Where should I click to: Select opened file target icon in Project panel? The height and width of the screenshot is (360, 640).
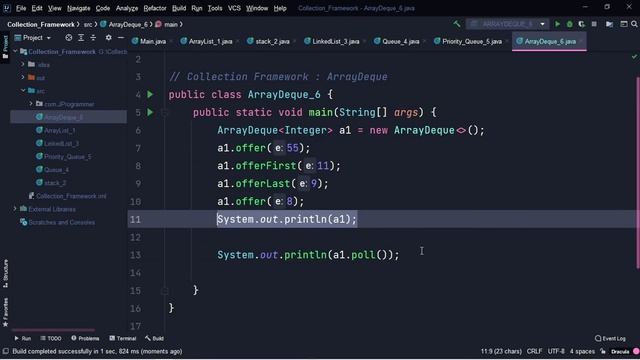[69, 38]
